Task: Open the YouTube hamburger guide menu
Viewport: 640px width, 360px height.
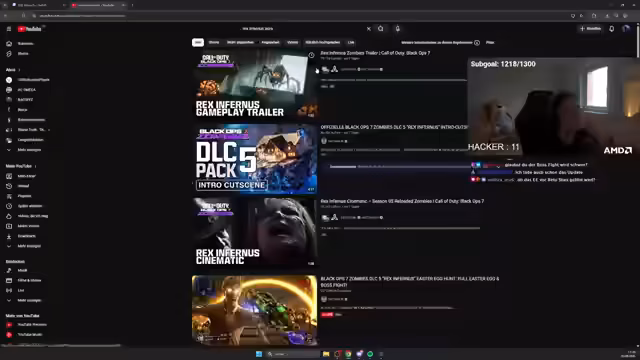Action: [x=9, y=29]
